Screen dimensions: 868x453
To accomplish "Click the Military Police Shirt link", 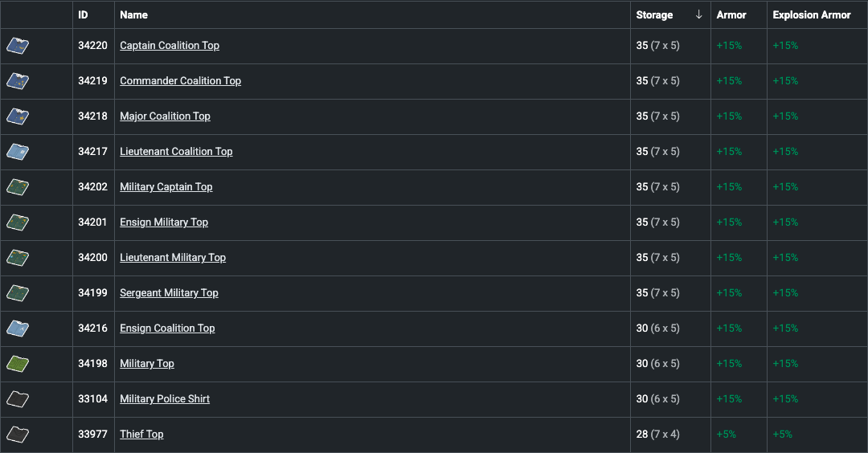I will point(165,399).
